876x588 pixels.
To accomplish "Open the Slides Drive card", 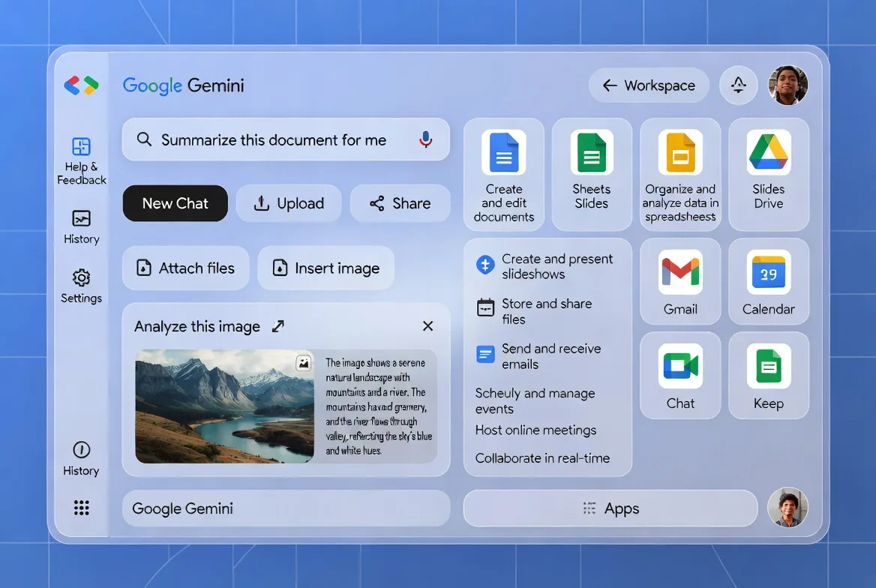I will [769, 175].
